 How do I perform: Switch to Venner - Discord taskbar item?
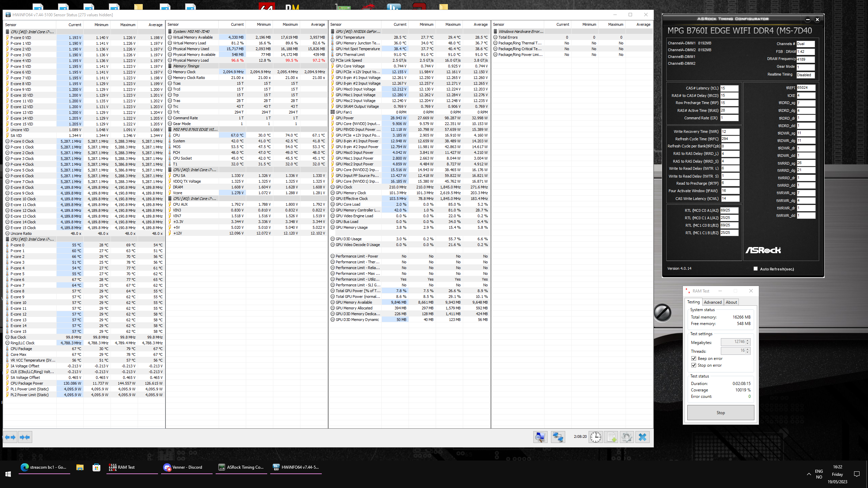[x=186, y=467]
